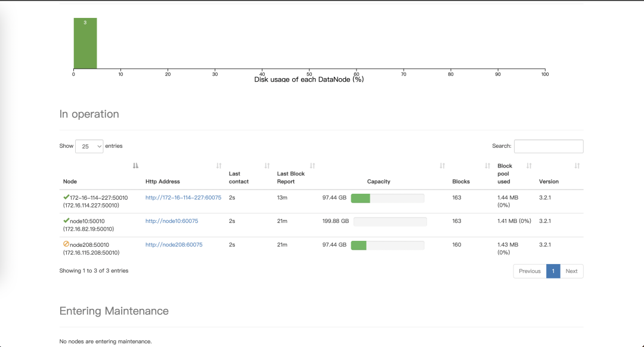Click the Blocks column sort icon
Screen dimensions: 644x347
pyautogui.click(x=488, y=166)
